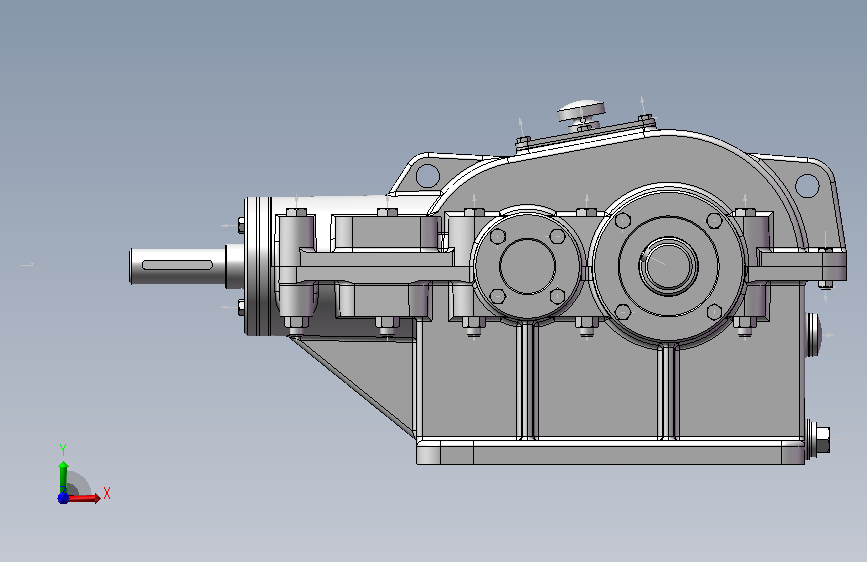Image resolution: width=867 pixels, height=562 pixels.
Task: Click the blue Z axis sphere at triad origin
Action: coord(63,498)
